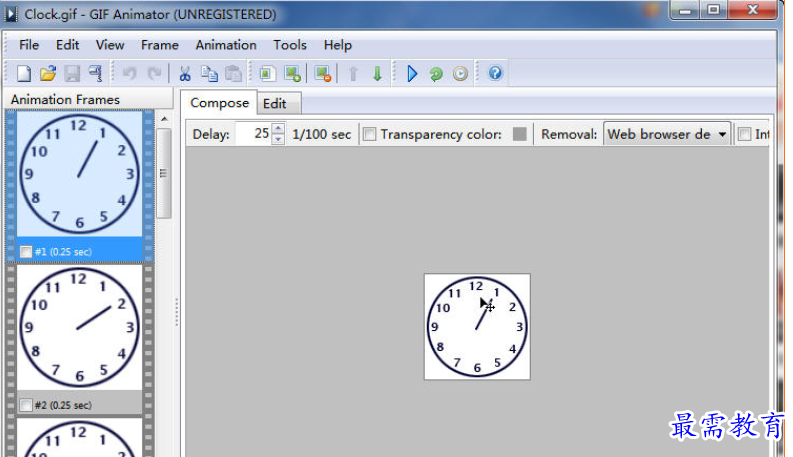Screen dimensions: 793x457
Task: Click the Save disk icon
Action: coord(72,74)
